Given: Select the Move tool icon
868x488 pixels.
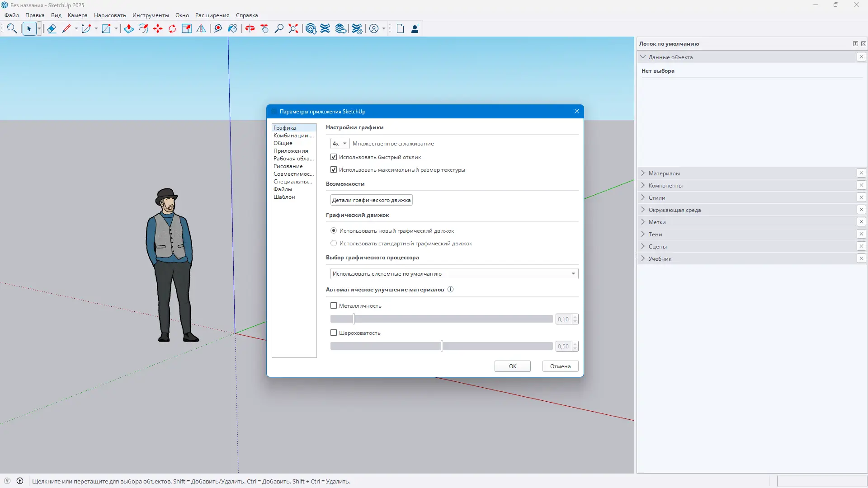Looking at the screenshot, I should [x=158, y=29].
